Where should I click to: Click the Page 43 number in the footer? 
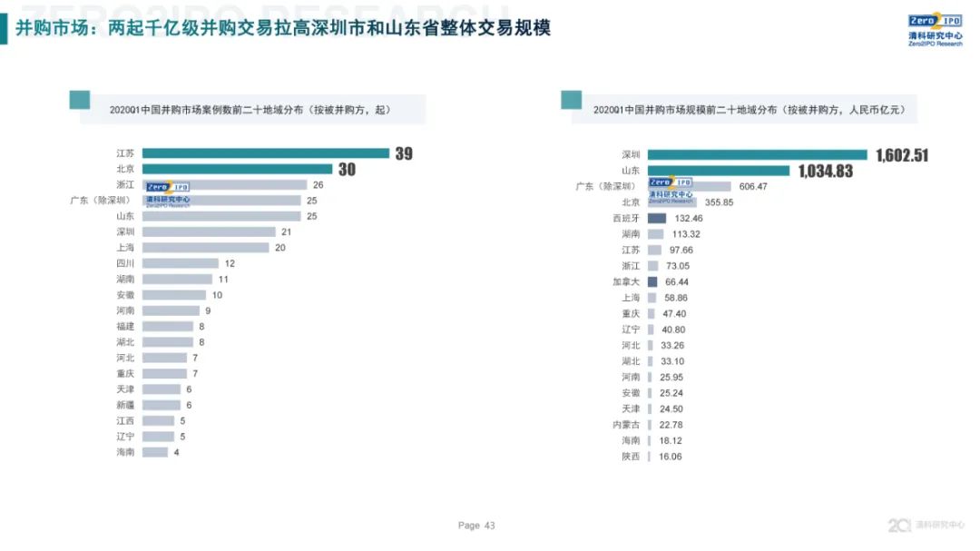point(476,526)
